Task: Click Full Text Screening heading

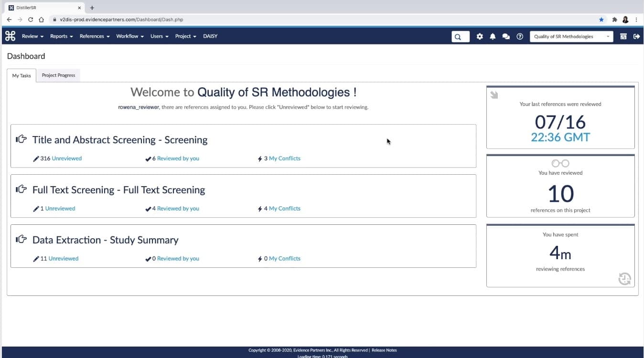Action: pos(118,190)
